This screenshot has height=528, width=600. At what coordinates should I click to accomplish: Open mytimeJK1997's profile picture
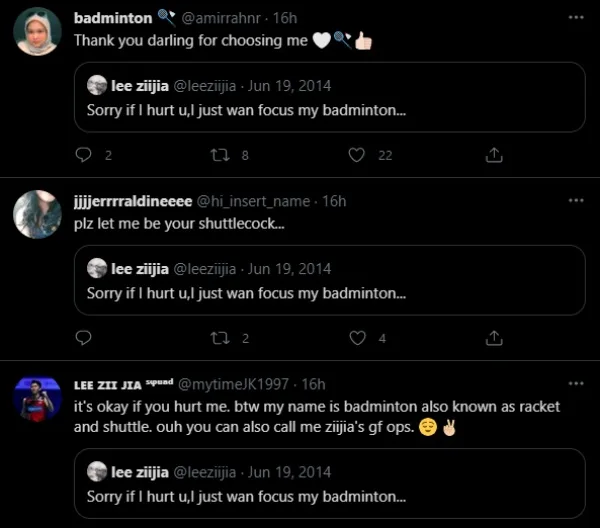coord(37,397)
